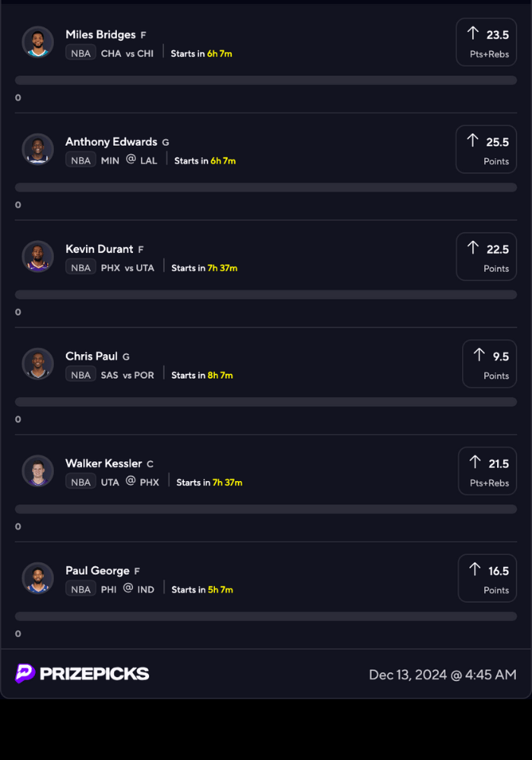Viewport: 532px width, 760px height.
Task: Click Walker Kessler's player avatar
Action: (x=38, y=471)
